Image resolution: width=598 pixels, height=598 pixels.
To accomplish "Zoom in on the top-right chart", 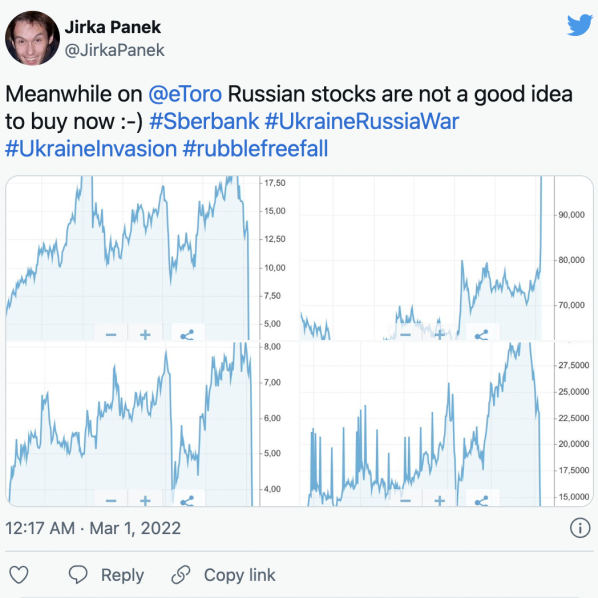I will [439, 334].
